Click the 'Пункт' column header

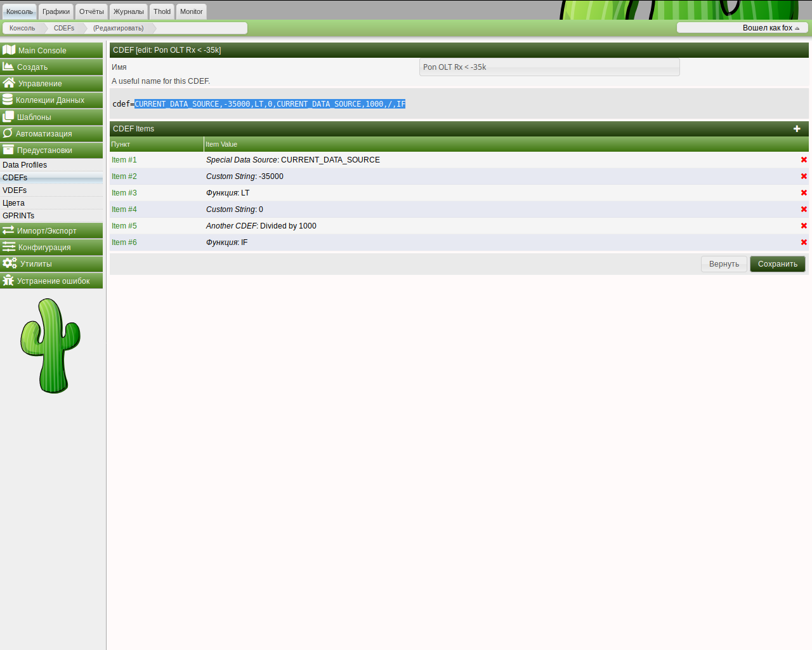pos(121,144)
